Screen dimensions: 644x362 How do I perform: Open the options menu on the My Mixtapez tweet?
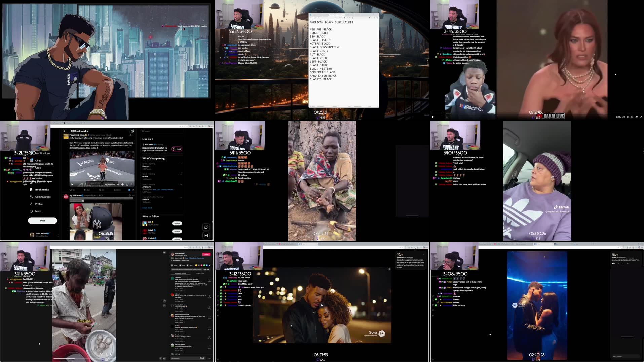tap(132, 195)
